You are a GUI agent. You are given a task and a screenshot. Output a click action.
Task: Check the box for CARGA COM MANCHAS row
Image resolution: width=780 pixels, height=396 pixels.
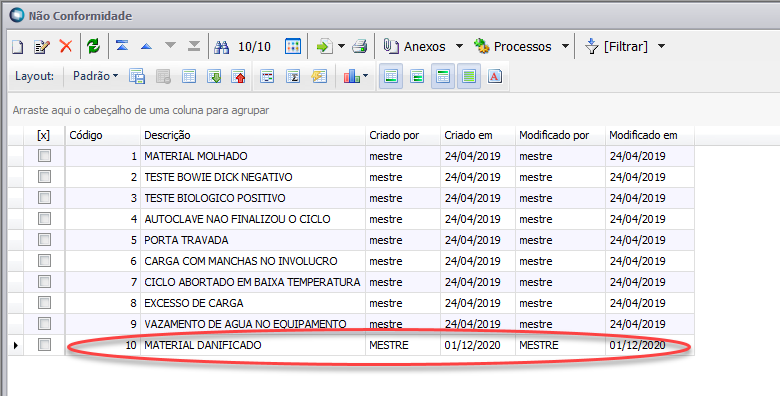click(x=44, y=261)
